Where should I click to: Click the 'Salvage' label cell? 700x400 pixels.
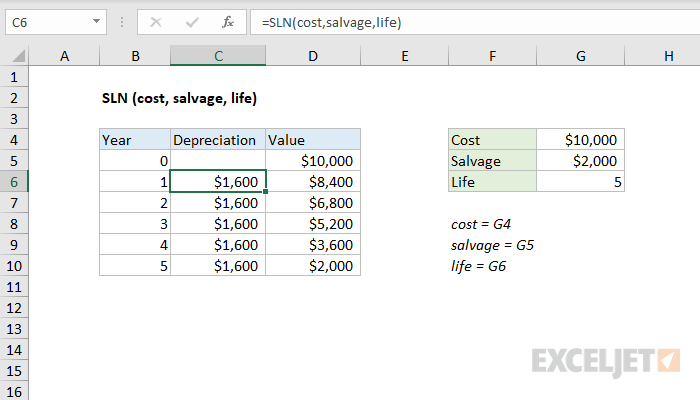click(x=492, y=161)
